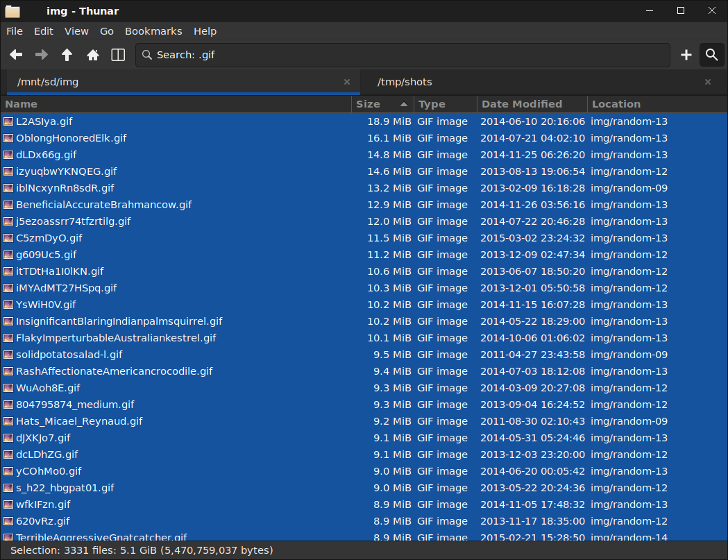Viewport: 728px width, 560px height.
Task: Click the 16.1 MiB size cell
Action: (389, 138)
